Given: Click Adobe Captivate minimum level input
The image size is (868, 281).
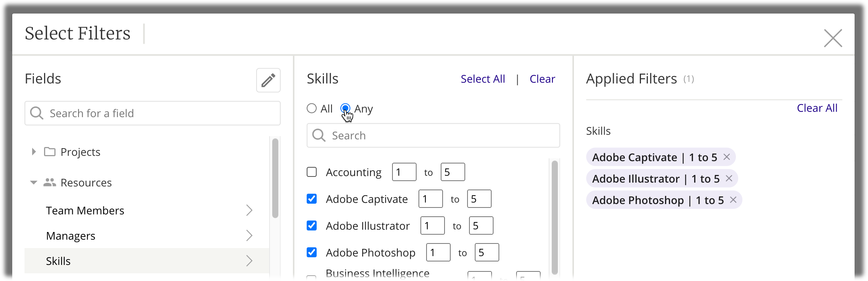Looking at the screenshot, I should tap(430, 199).
